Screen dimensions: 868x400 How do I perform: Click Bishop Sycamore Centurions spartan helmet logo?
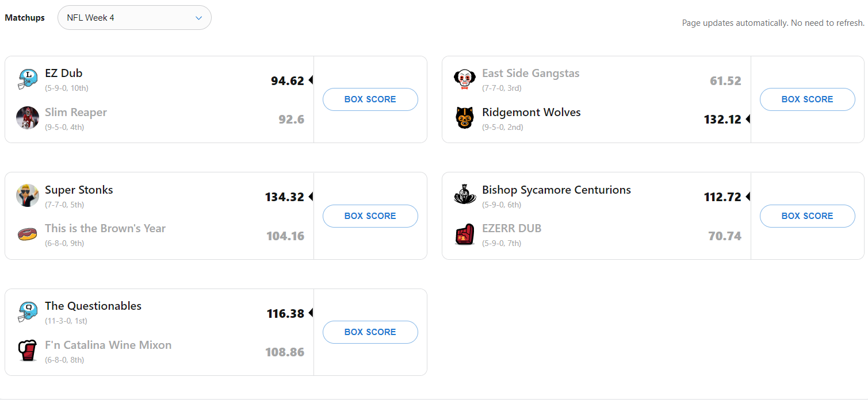(465, 195)
